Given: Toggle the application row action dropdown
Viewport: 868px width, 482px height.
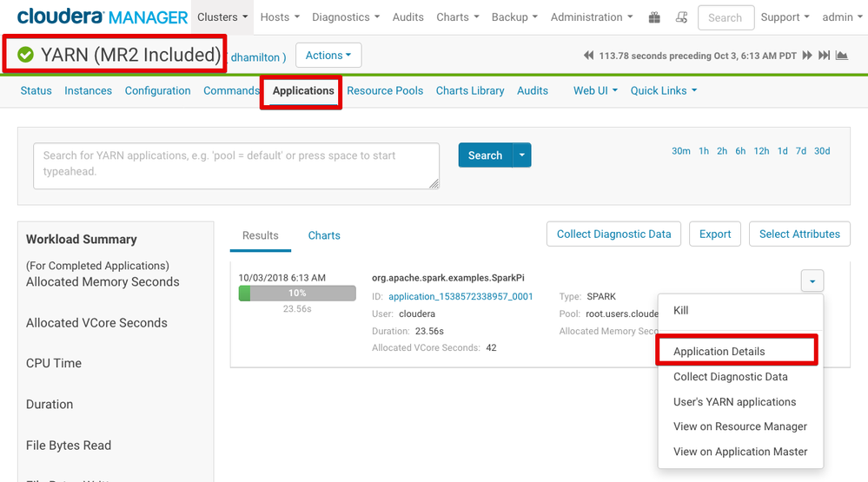Looking at the screenshot, I should [812, 281].
